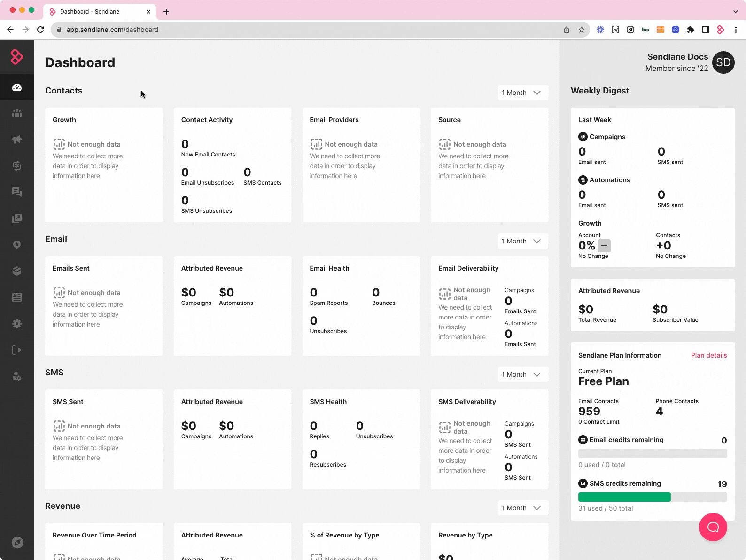Reload the page with refresh icon
The height and width of the screenshot is (560, 746).
(x=40, y=30)
